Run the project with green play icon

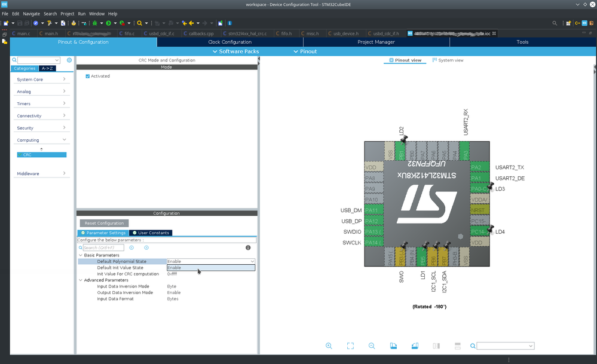point(109,23)
